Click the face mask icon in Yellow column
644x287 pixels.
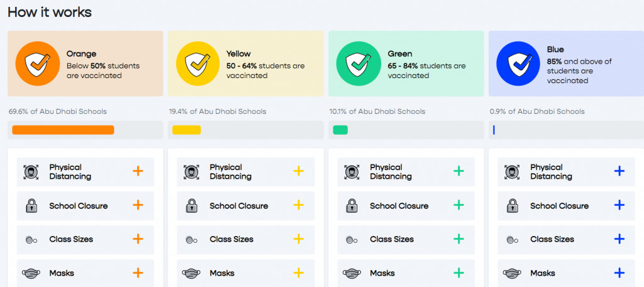coord(191,273)
